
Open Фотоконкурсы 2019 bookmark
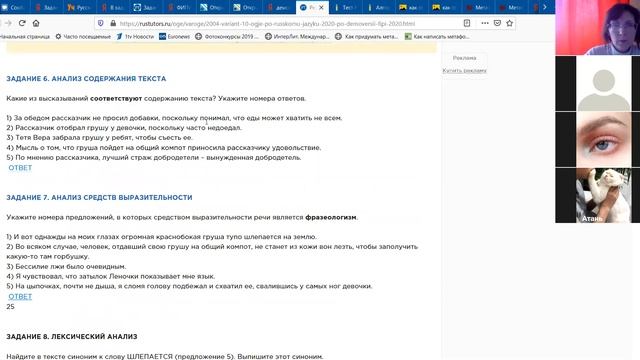coord(227,37)
